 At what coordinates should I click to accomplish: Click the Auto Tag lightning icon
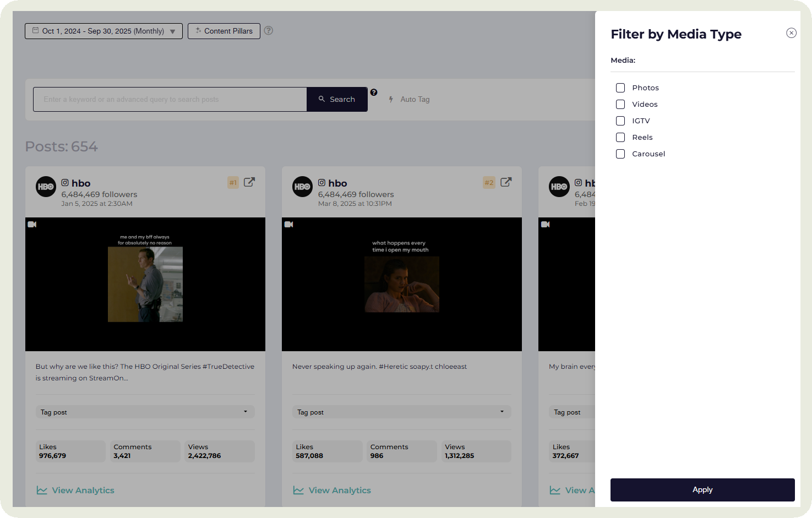point(391,100)
